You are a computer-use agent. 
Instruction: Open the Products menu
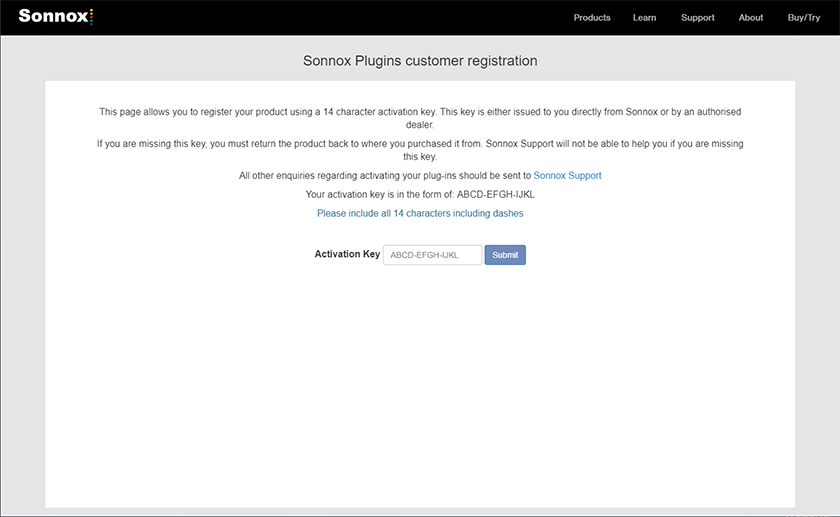pos(592,18)
